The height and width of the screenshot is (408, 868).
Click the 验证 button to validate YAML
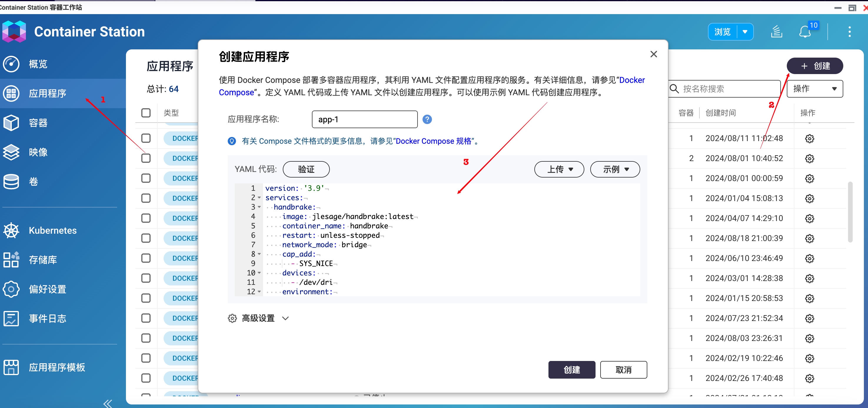click(x=306, y=169)
